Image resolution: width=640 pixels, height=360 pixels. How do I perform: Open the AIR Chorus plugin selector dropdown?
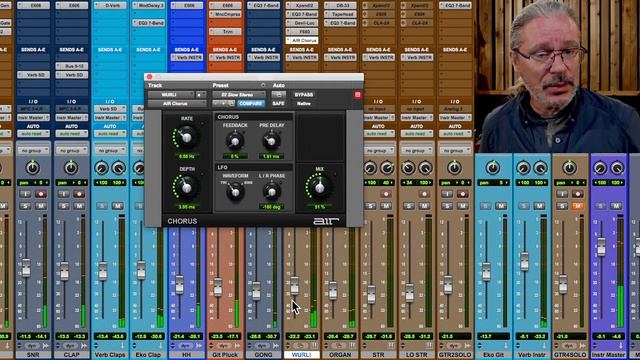tap(177, 104)
